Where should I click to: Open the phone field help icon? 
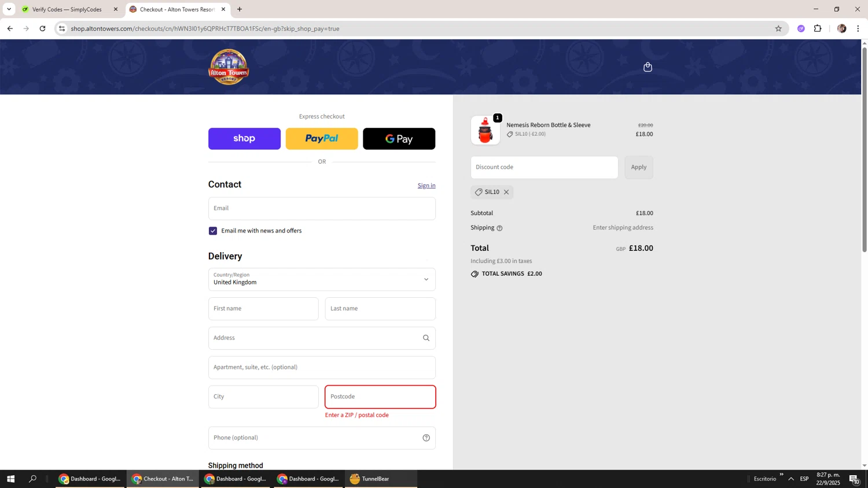coord(426,438)
